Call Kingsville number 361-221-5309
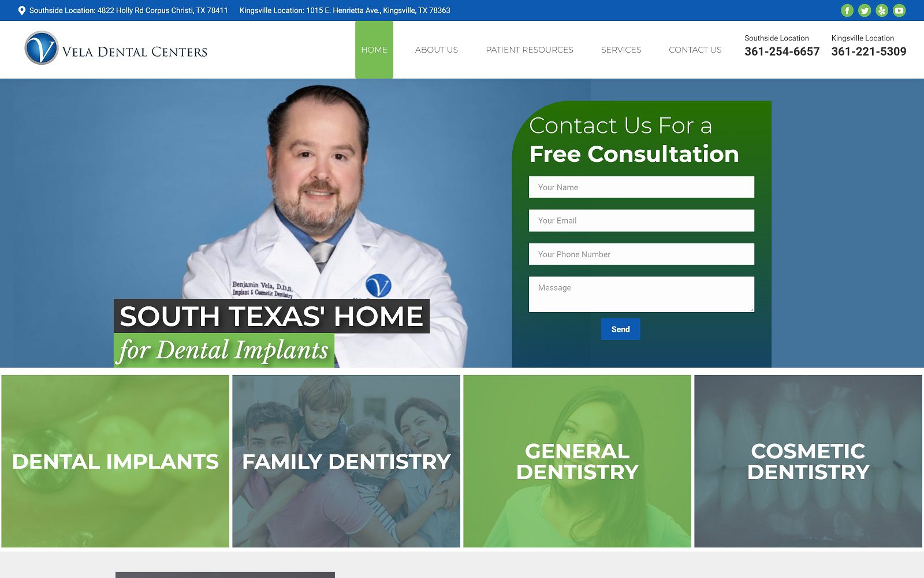Viewport: 924px width, 578px height. (x=869, y=51)
